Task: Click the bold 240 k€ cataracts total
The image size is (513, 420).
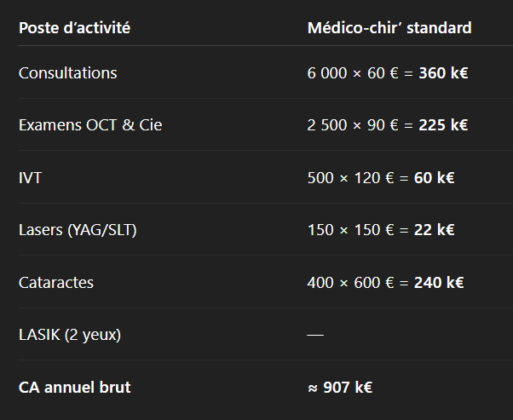Action: point(439,282)
